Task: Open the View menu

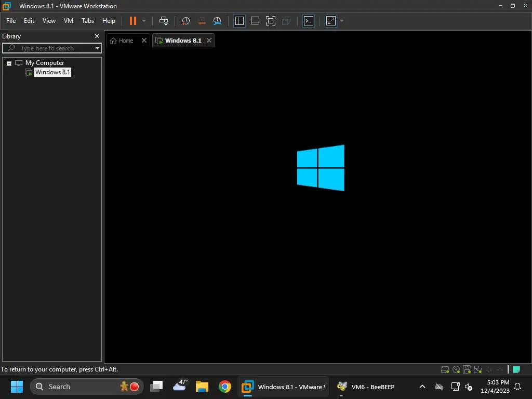Action: 49,21
